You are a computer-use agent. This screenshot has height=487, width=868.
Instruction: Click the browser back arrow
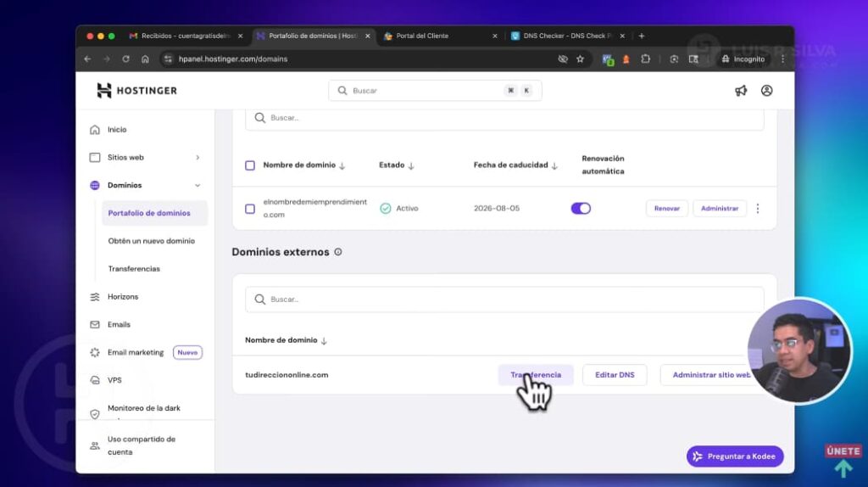[87, 59]
